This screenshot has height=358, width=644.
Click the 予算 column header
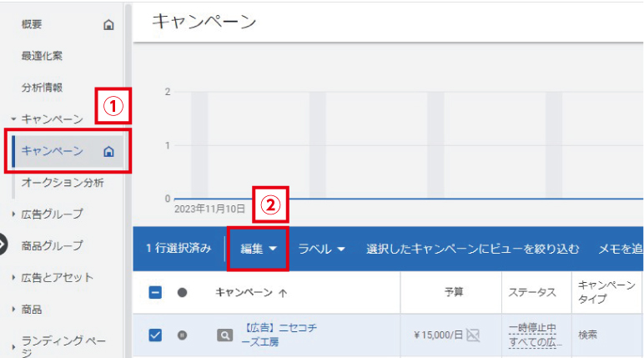point(454,292)
